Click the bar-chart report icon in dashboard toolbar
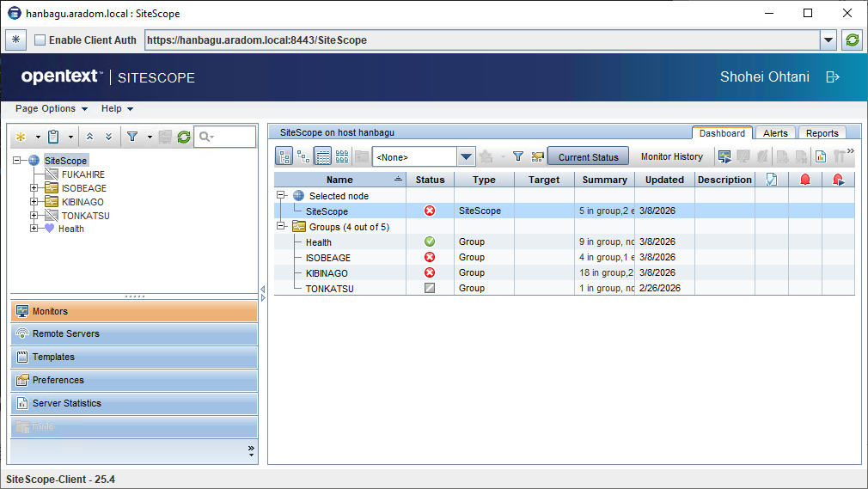The height and width of the screenshot is (489, 868). click(x=821, y=156)
